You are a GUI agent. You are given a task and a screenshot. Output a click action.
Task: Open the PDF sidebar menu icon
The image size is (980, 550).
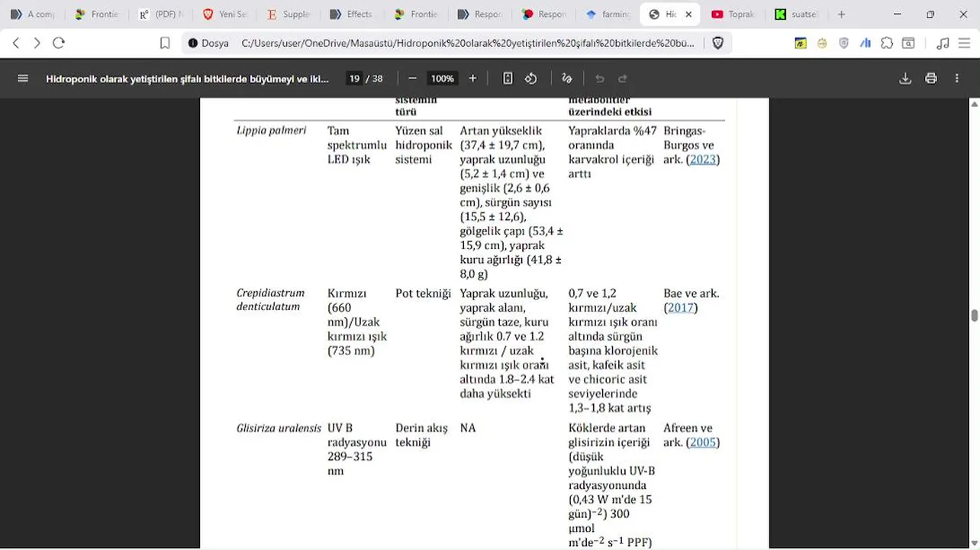pyautogui.click(x=23, y=78)
